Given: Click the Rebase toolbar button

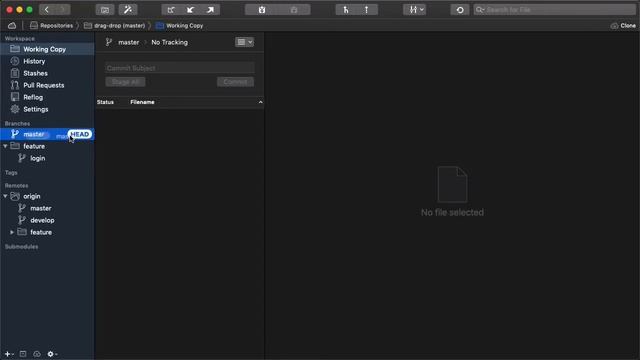Looking at the screenshot, I should coord(367,10).
